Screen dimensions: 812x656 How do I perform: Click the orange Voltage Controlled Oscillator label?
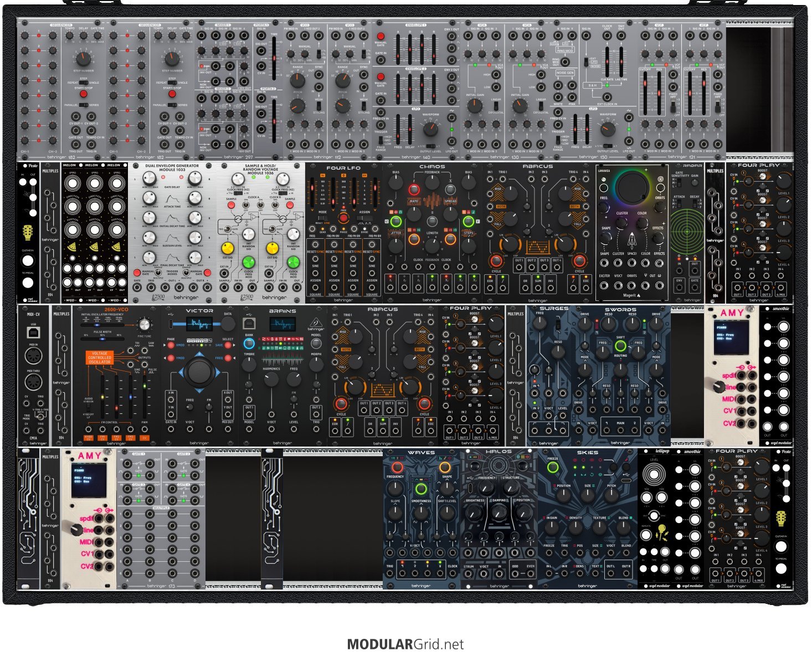(x=100, y=357)
